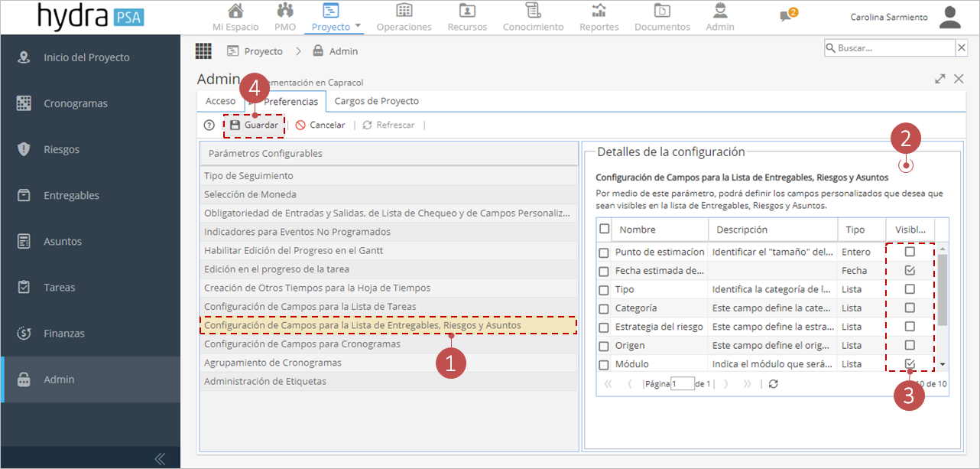This screenshot has height=469, width=980.
Task: Select Creación de Otros Tiempos para Hoja de Tiempos
Action: click(388, 288)
